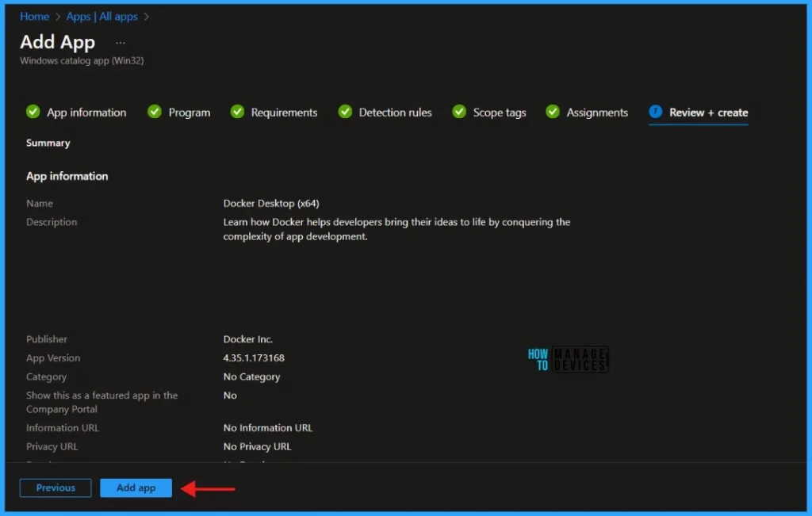Click the featured app Company Portal label
Viewport: 812px width, 516px height.
(102, 402)
